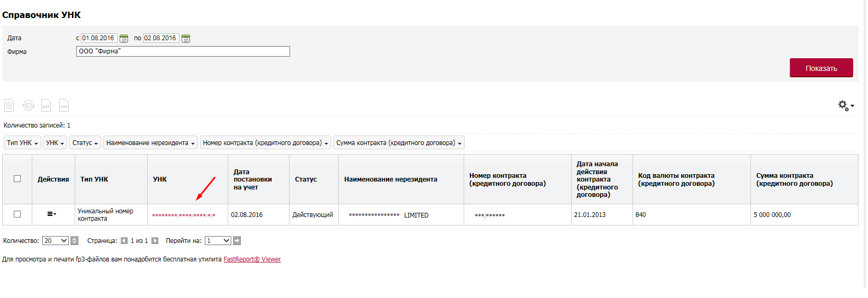The height and width of the screenshot is (298, 868).
Task: Expand the Тип УНК filter
Action: [22, 143]
